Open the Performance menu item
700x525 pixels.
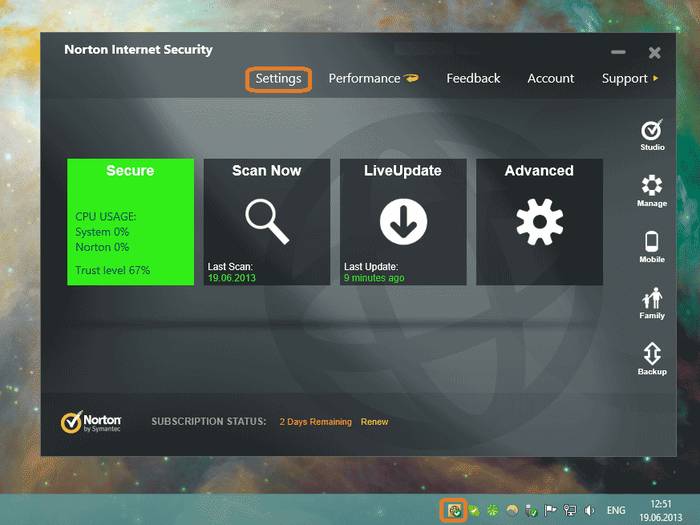364,79
